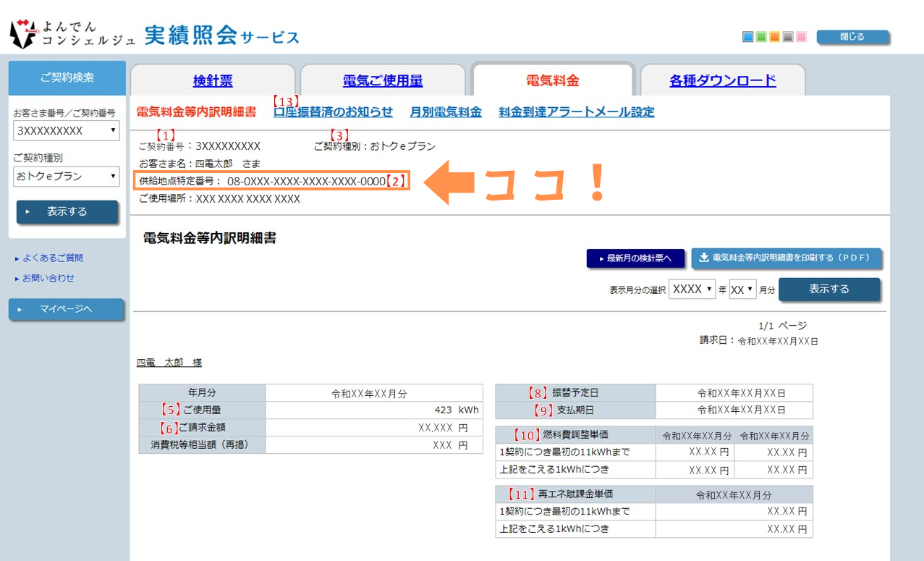The height and width of the screenshot is (561, 924).
Task: Click 最新月の検針票へ button
Action: (635, 258)
